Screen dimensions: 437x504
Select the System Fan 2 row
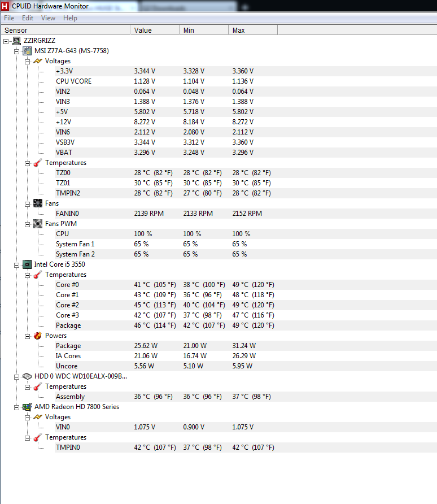[246, 254]
